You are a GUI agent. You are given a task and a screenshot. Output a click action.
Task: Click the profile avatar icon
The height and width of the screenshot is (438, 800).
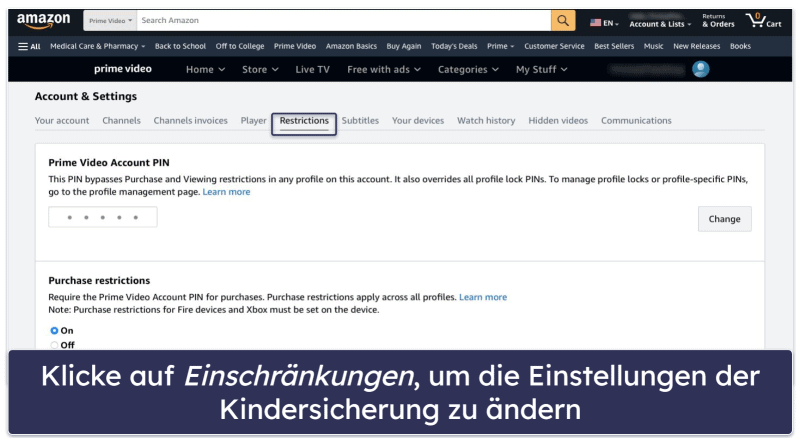coord(701,69)
